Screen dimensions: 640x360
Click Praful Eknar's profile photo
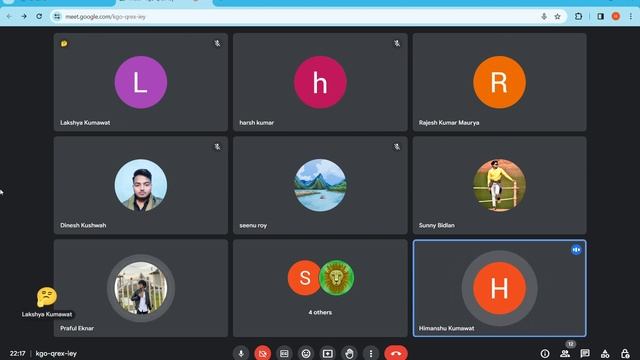point(141,288)
